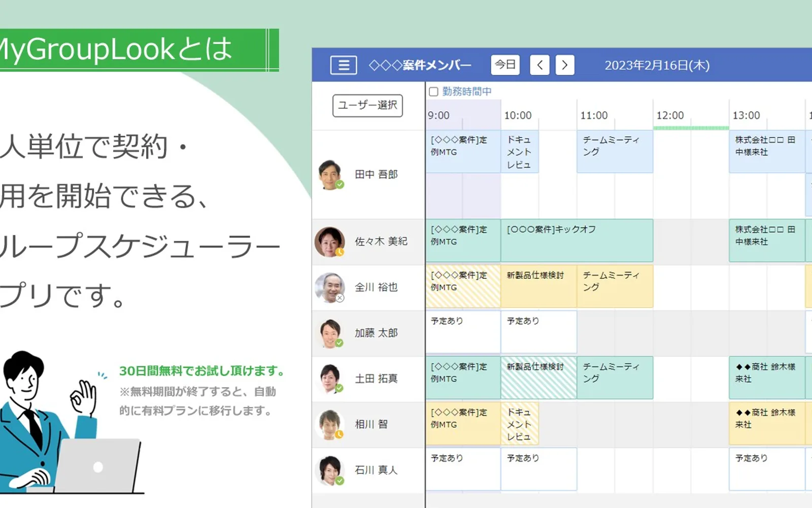Open 田中 吾郎's ドキュメントレビュー event
This screenshot has width=812, height=508.
pyautogui.click(x=520, y=151)
